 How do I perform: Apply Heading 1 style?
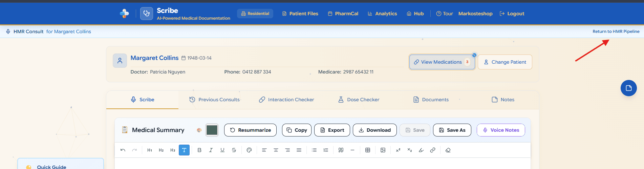pos(150,150)
